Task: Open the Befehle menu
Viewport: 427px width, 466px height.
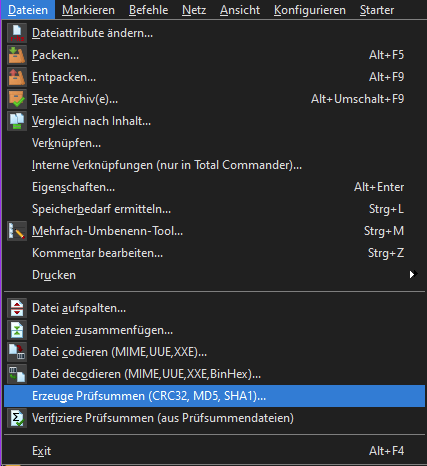Action: (148, 10)
